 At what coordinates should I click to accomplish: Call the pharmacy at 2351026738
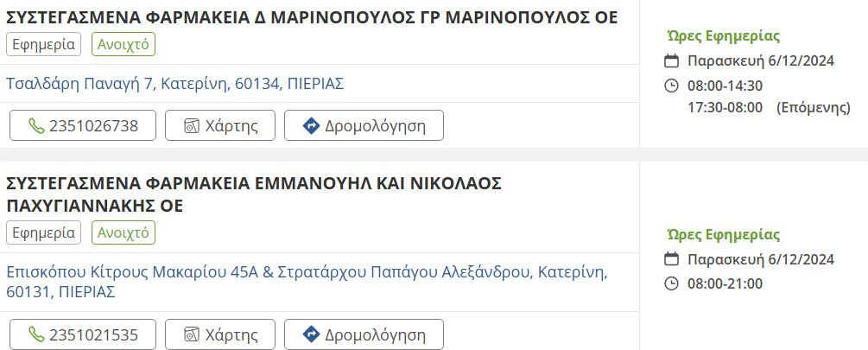pyautogui.click(x=83, y=125)
